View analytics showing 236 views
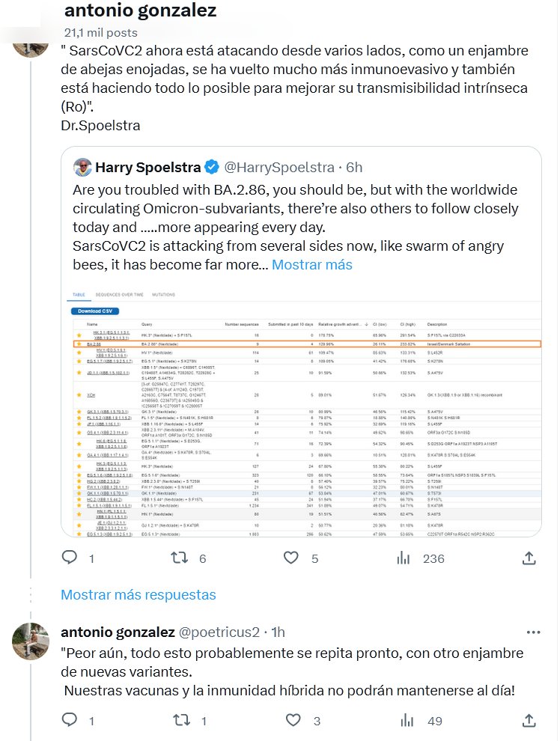The width and height of the screenshot is (560, 741). (404, 558)
